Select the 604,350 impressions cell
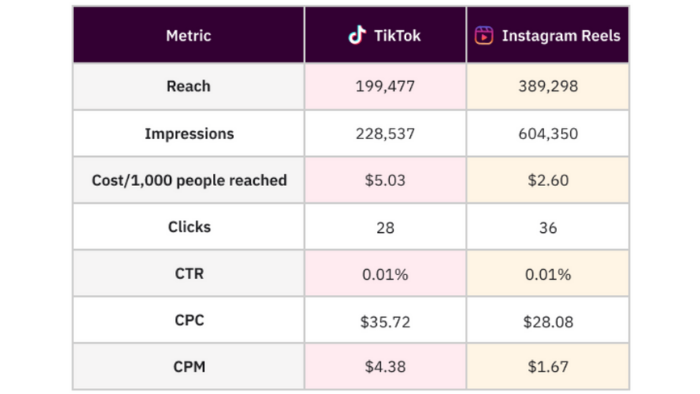Screen dimensions: 700x394 click(x=548, y=133)
